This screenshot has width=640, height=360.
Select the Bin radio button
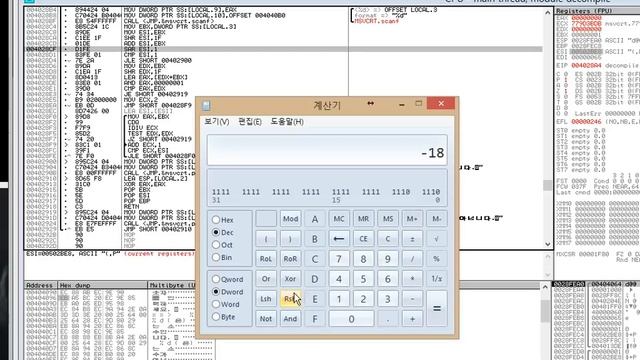click(x=222, y=258)
